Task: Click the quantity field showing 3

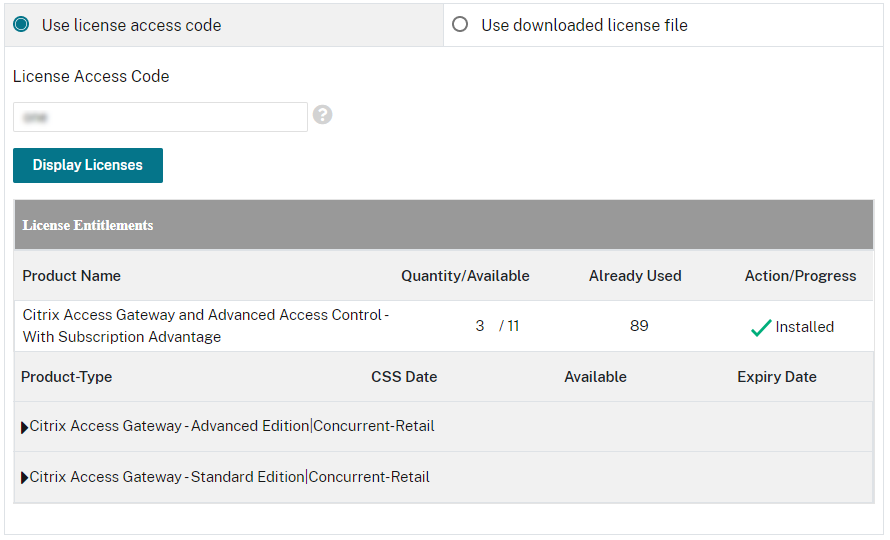Action: tap(480, 326)
